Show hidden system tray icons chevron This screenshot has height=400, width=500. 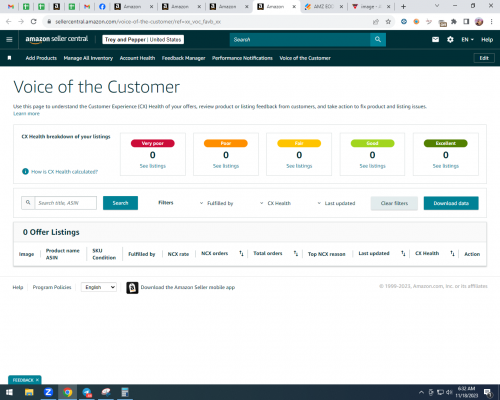[421, 392]
